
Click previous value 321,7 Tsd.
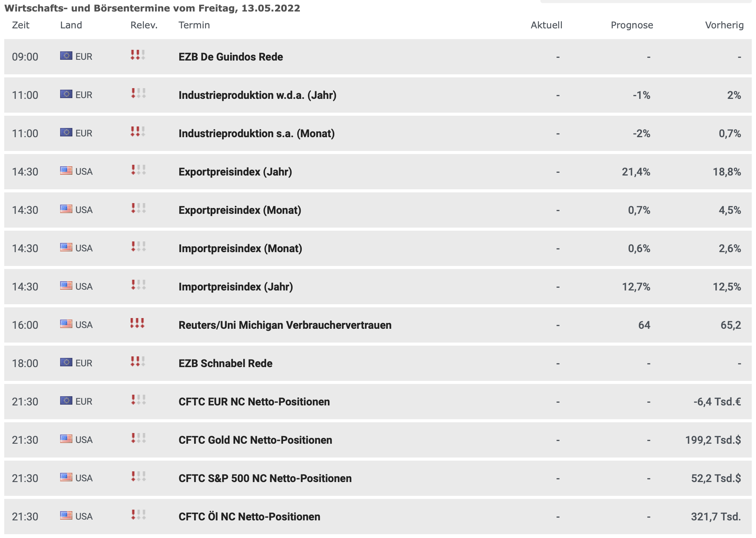[716, 517]
